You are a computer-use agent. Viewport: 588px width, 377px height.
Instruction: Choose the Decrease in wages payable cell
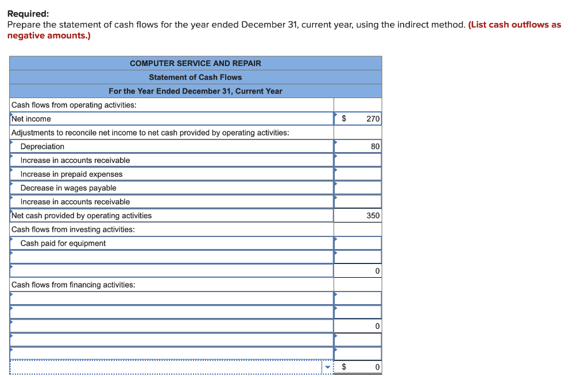[x=171, y=188]
